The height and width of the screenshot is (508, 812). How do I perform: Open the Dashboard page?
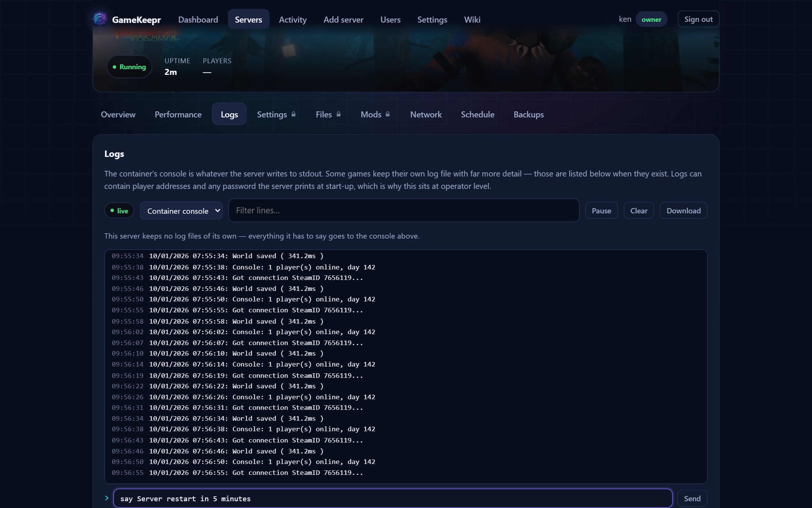[x=198, y=20]
